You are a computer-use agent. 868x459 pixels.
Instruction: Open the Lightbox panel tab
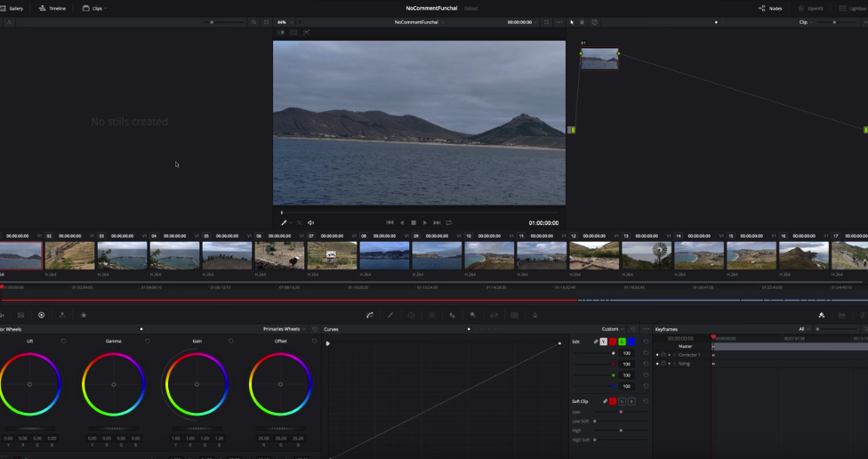click(853, 8)
